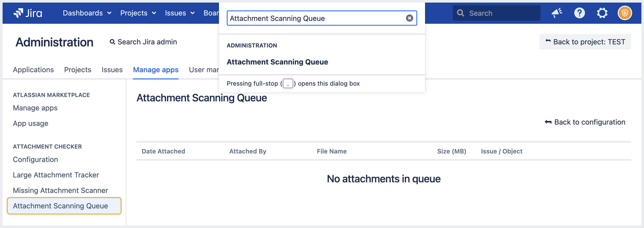The height and width of the screenshot is (228, 644).
Task: Click the Search Jira admin magnifier icon
Action: 112,42
